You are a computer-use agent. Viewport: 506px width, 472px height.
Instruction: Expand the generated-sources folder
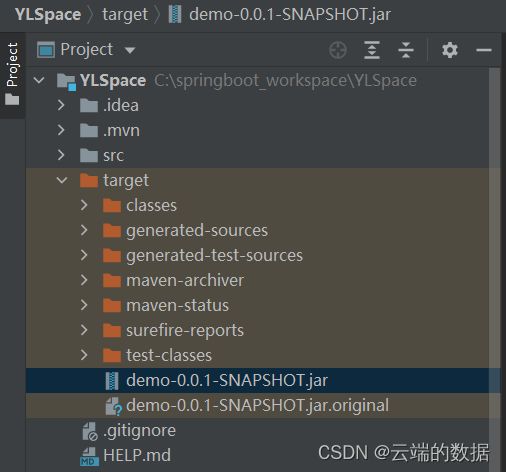84,230
